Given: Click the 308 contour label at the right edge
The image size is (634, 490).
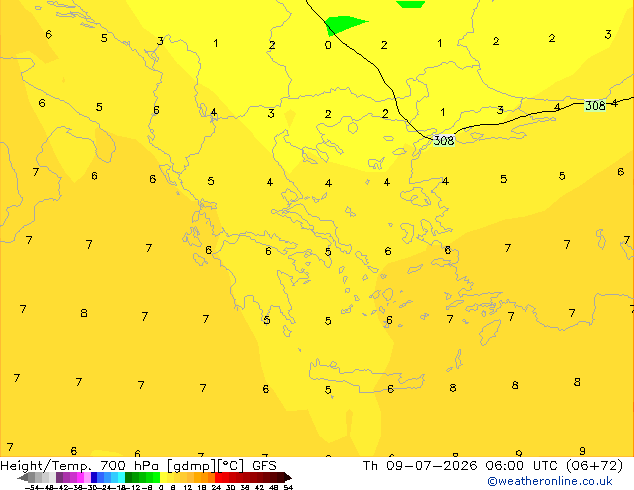Looking at the screenshot, I should 595,106.
